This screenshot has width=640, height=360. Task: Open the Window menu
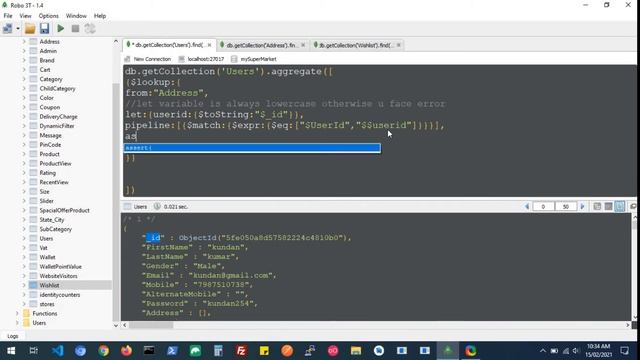(76, 16)
